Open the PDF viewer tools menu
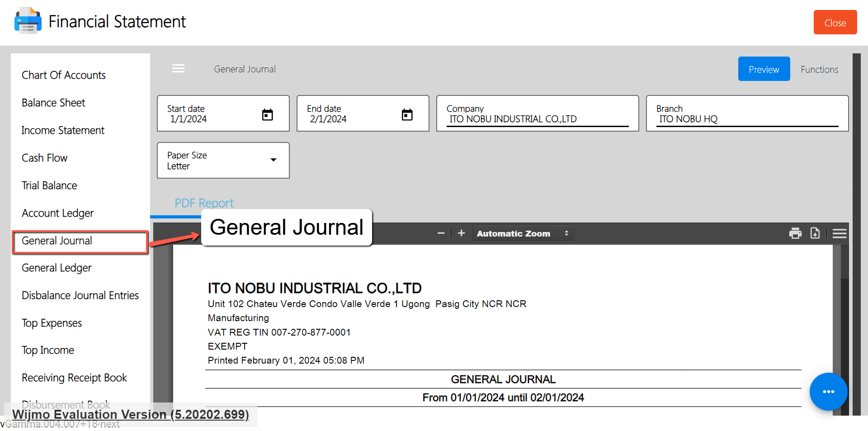Viewport: 868px width, 431px height. (x=839, y=233)
